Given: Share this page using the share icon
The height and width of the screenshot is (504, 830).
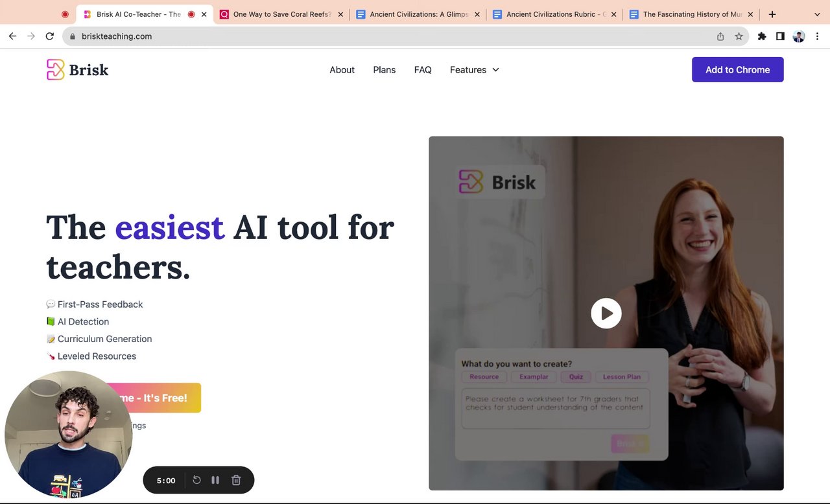Looking at the screenshot, I should click(720, 36).
